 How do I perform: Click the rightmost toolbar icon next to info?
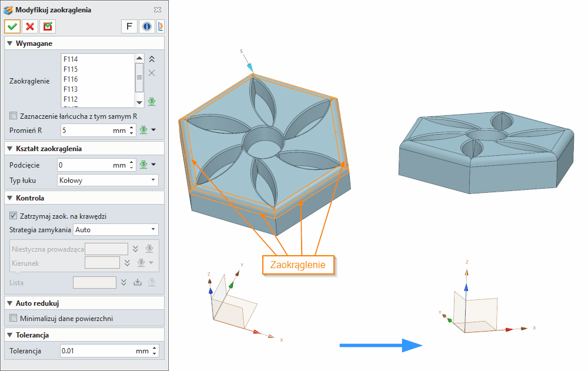click(x=161, y=26)
